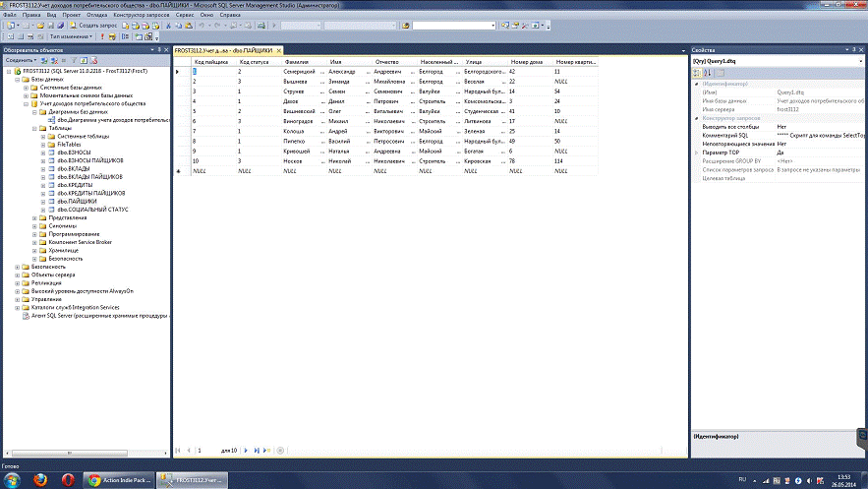The width and height of the screenshot is (868, 489).
Task: Expand the Объекты сервера node
Action: [17, 275]
